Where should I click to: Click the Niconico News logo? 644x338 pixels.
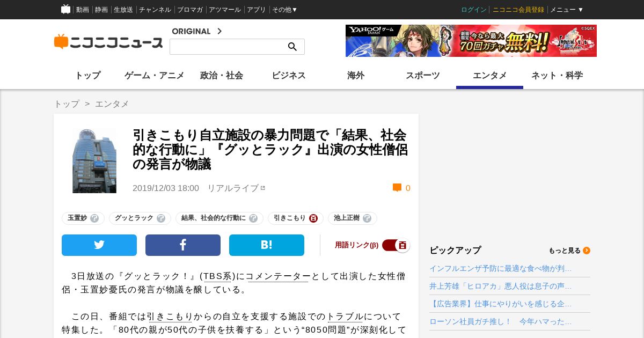tap(108, 42)
